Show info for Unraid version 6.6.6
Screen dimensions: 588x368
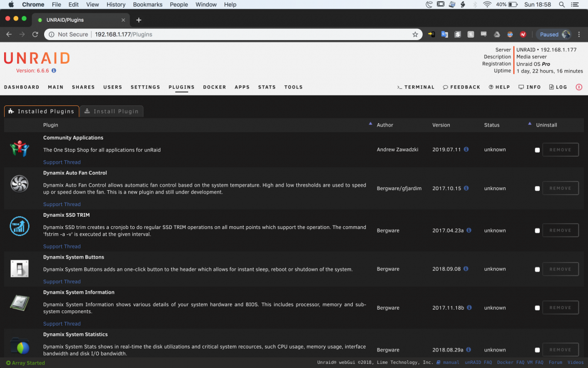click(x=54, y=71)
